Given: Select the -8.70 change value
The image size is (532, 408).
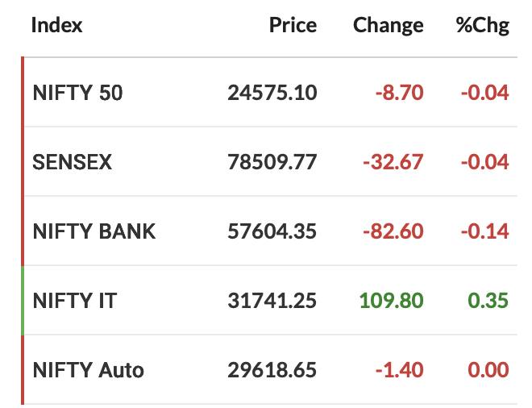Looking at the screenshot, I should pyautogui.click(x=399, y=93).
